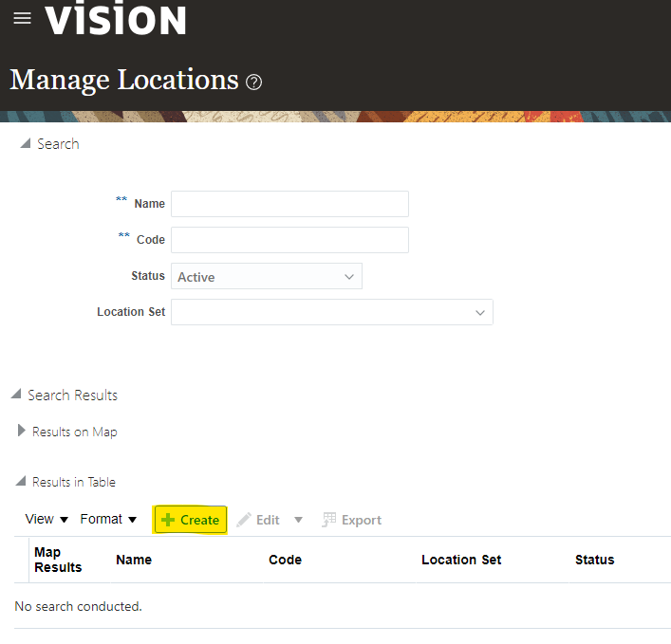Expand the Results on Map section

click(x=22, y=432)
